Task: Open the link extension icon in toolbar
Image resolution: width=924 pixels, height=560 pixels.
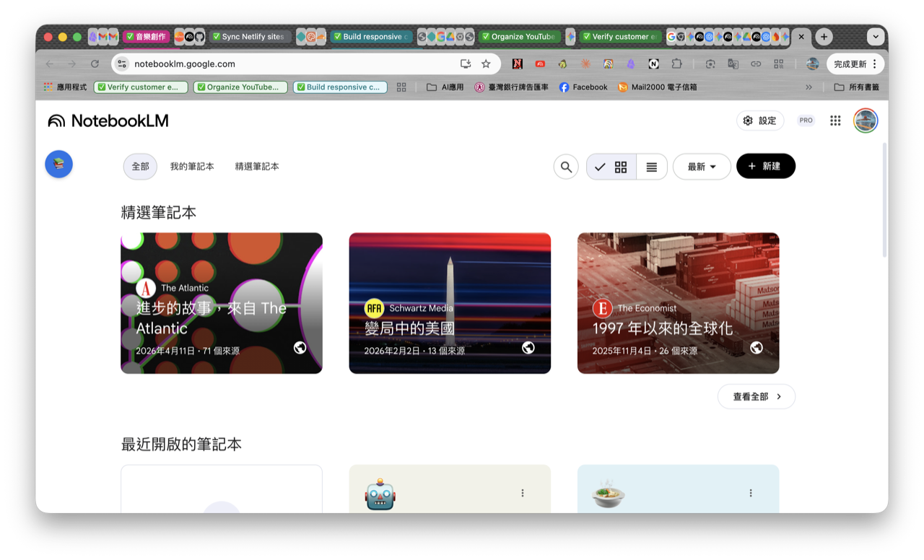Action: tap(756, 64)
